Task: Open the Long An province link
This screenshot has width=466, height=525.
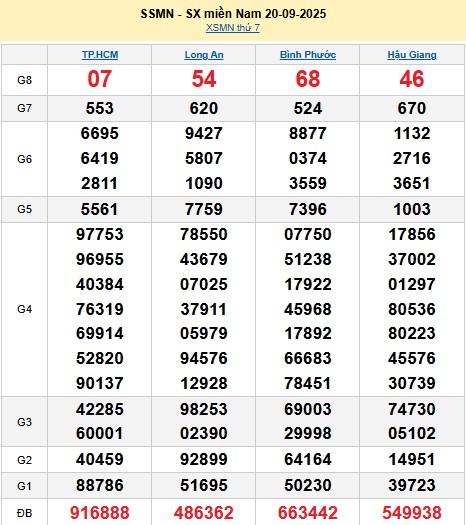Action: click(204, 55)
